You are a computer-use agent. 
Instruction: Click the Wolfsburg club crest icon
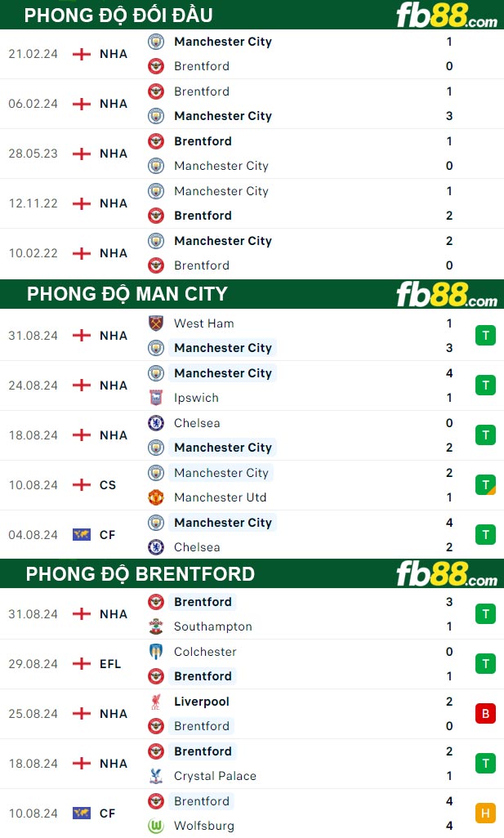[x=156, y=826]
